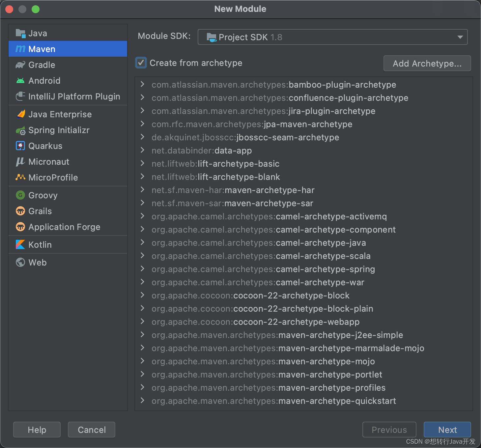
Task: Click the Application Forge icon
Action: point(20,227)
